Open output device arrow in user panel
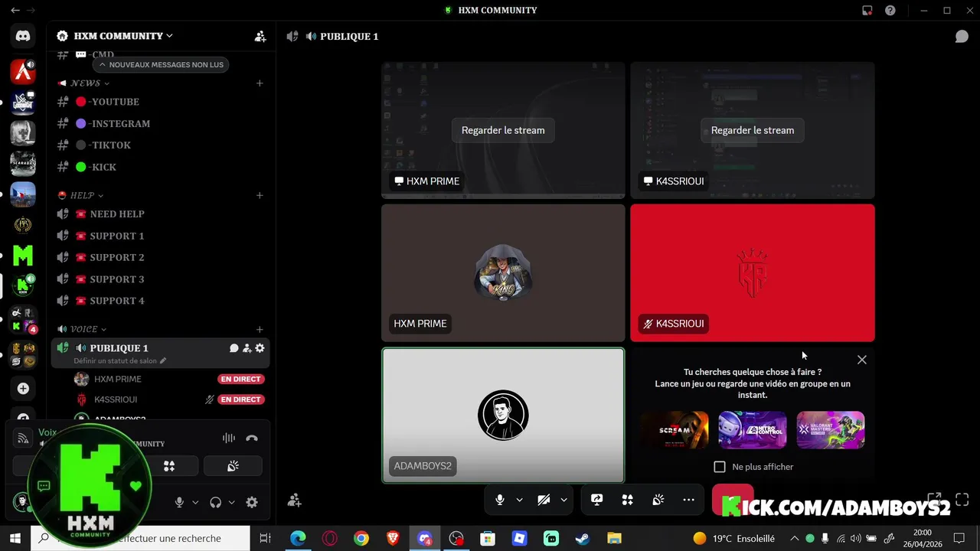Screen dimensions: 980x551 tap(231, 503)
